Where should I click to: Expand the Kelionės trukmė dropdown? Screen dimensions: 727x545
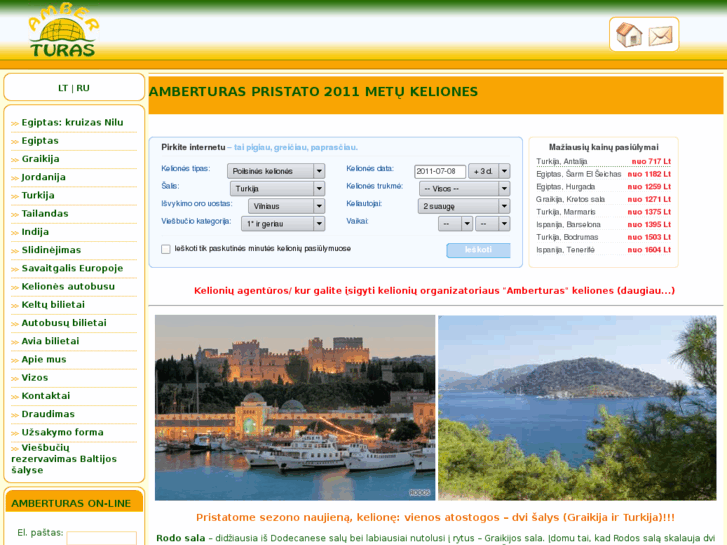pyautogui.click(x=465, y=189)
